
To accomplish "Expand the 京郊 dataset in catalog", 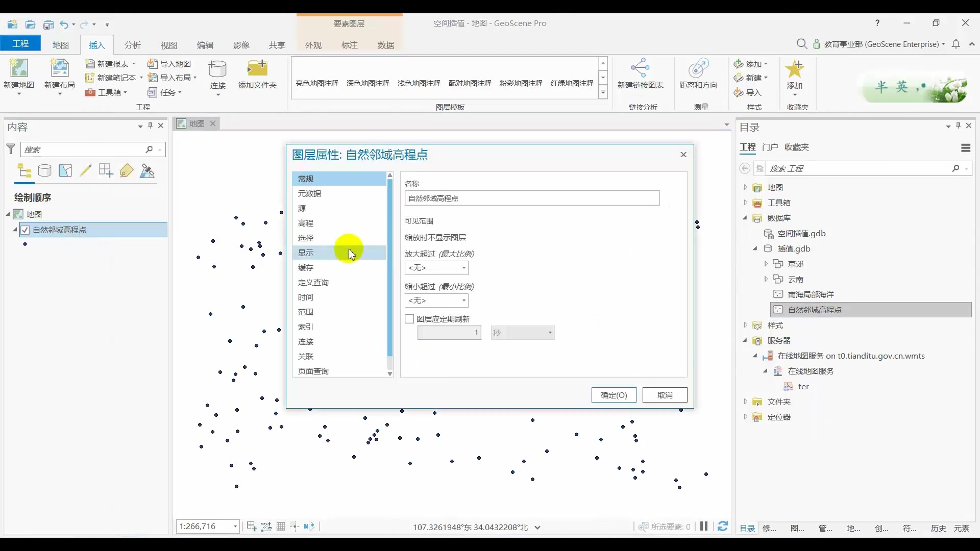I will 766,264.
